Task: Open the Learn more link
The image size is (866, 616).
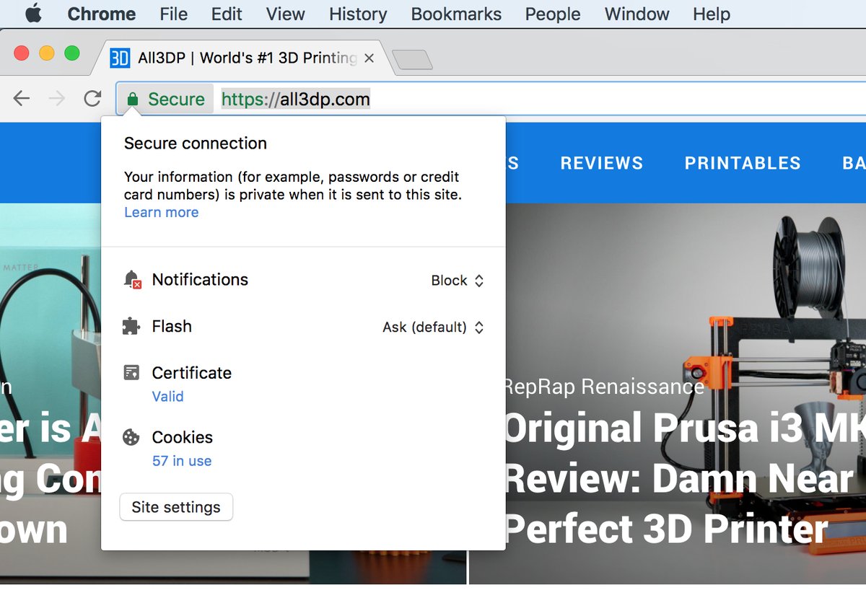Action: (x=161, y=212)
